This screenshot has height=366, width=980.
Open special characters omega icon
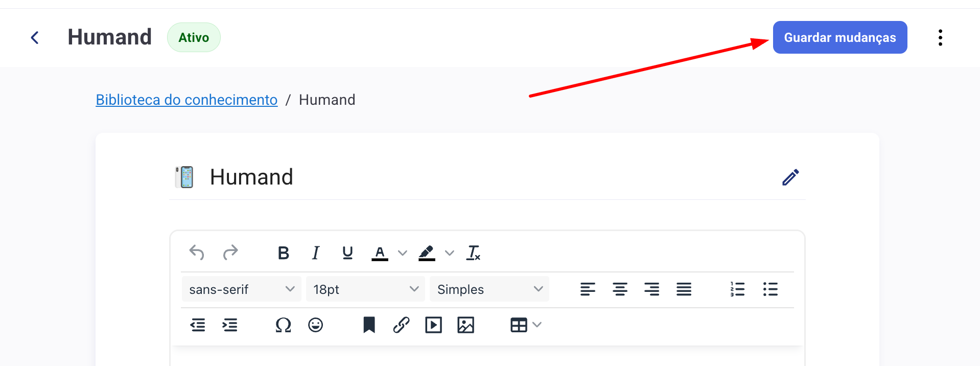click(x=283, y=325)
